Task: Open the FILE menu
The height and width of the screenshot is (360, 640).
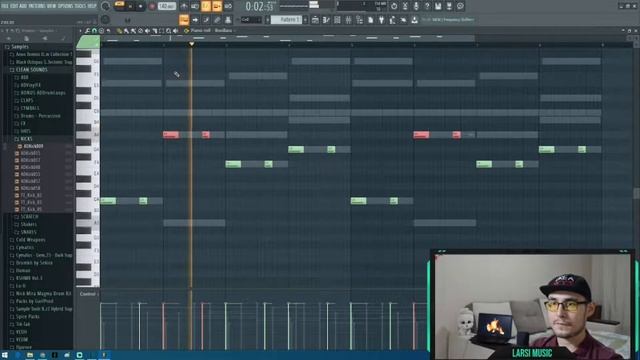Action: tap(5, 6)
